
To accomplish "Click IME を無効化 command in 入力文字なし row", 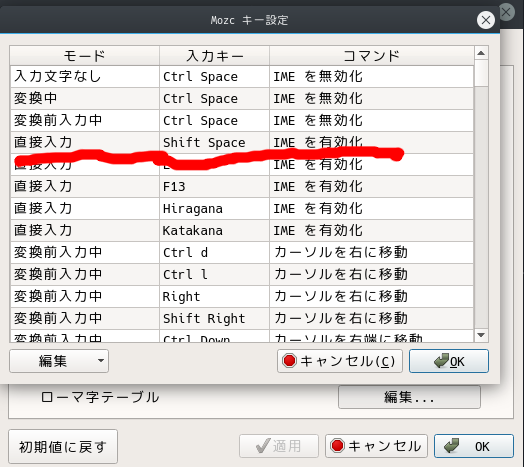I will click(x=372, y=77).
